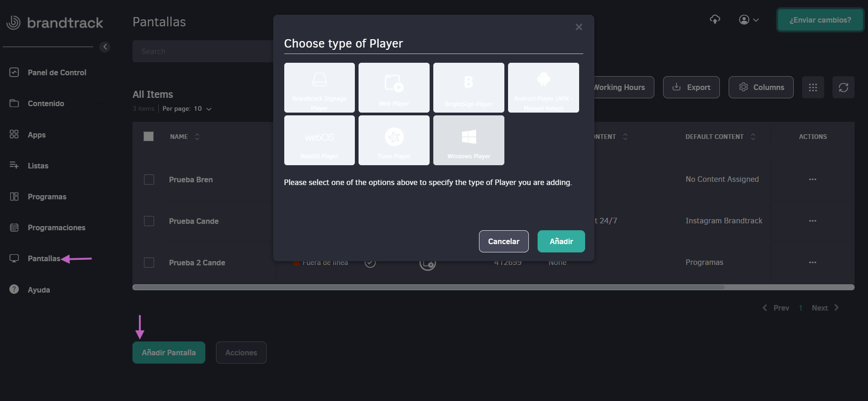Viewport: 868px width, 401px height.
Task: Export the screens list
Action: (691, 87)
